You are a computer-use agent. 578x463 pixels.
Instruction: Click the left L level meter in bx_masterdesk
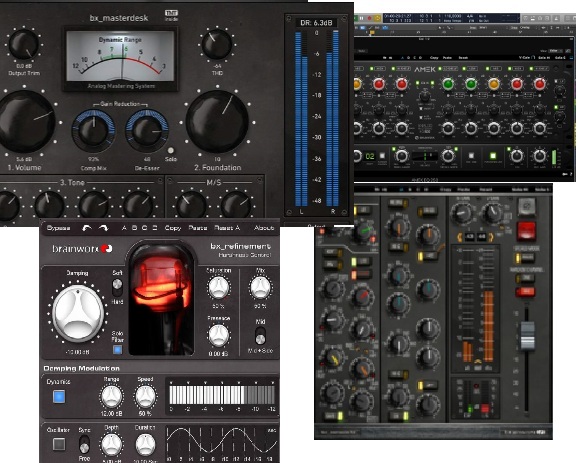tap(301, 119)
